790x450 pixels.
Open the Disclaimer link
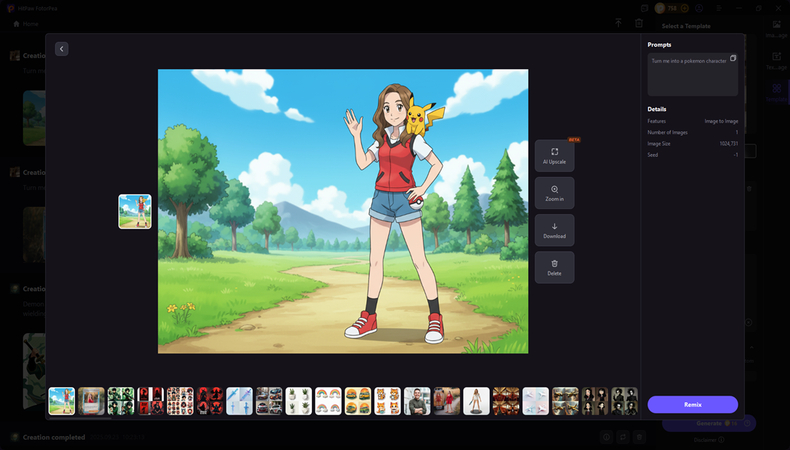tap(709, 440)
